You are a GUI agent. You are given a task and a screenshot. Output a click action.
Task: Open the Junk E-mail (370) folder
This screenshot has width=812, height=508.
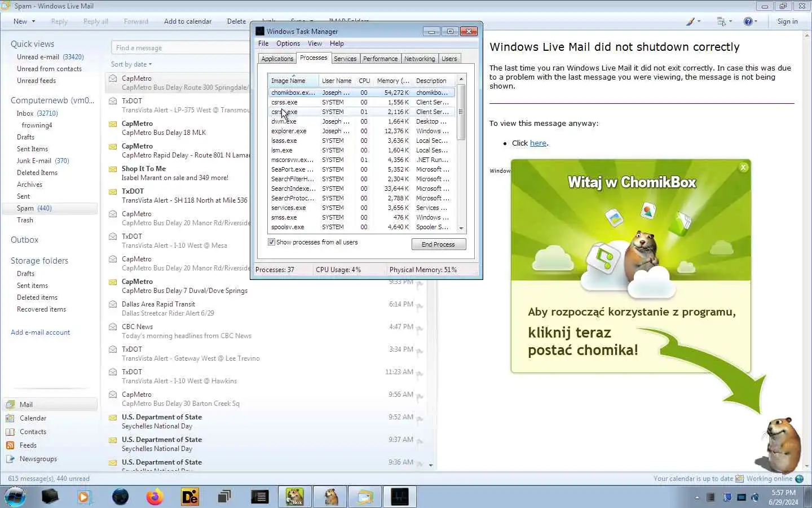click(43, 161)
